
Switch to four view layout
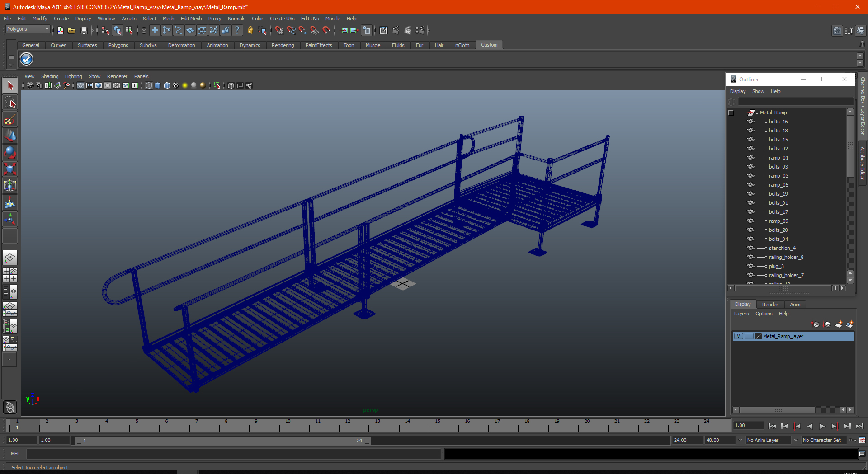coord(10,275)
